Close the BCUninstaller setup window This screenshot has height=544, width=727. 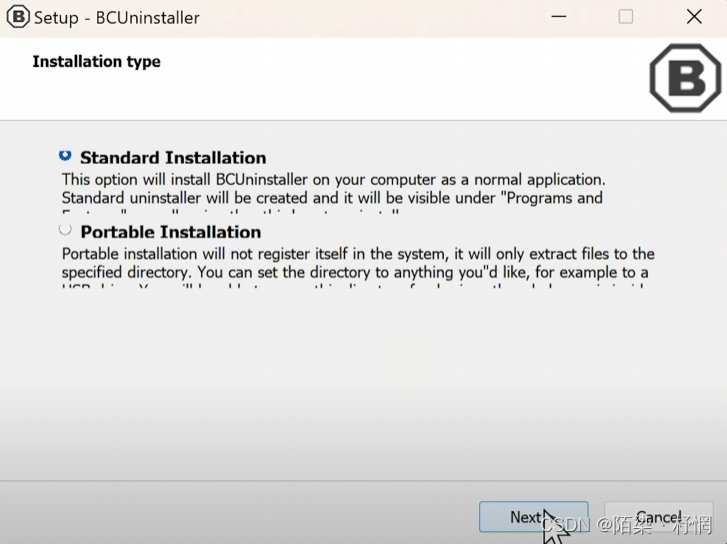(x=694, y=17)
